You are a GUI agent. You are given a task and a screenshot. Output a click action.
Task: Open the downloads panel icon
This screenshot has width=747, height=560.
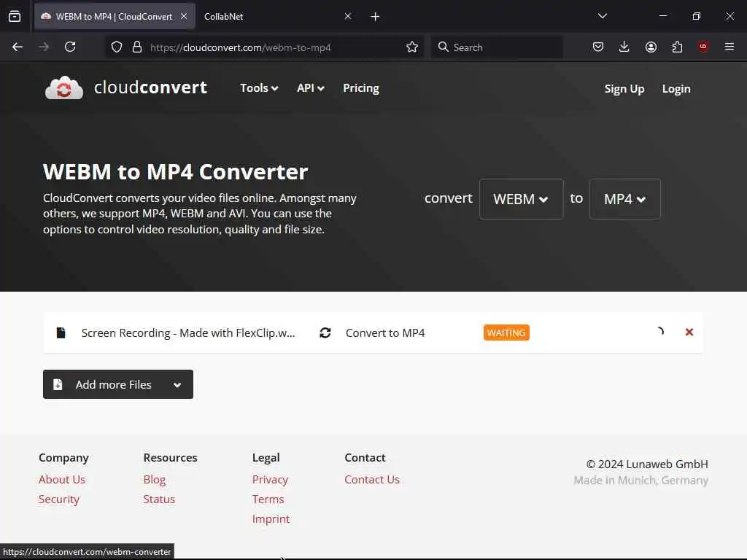[624, 47]
